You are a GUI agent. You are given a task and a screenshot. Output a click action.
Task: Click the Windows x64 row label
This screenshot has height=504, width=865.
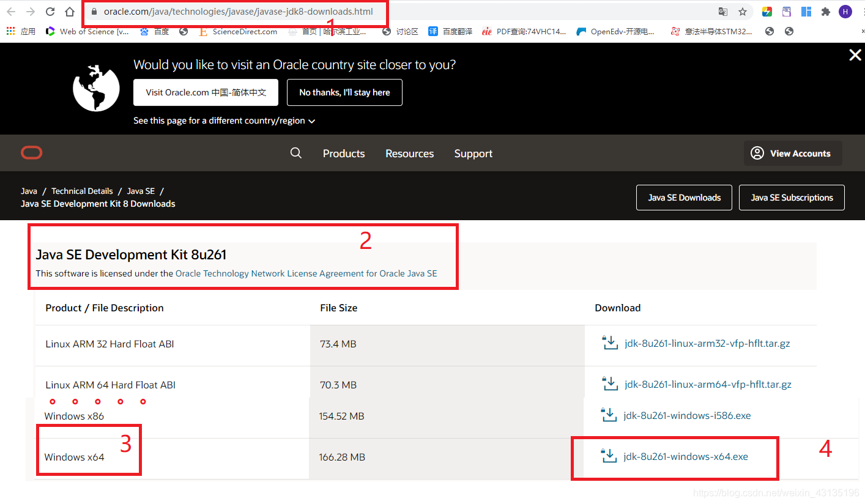point(74,457)
